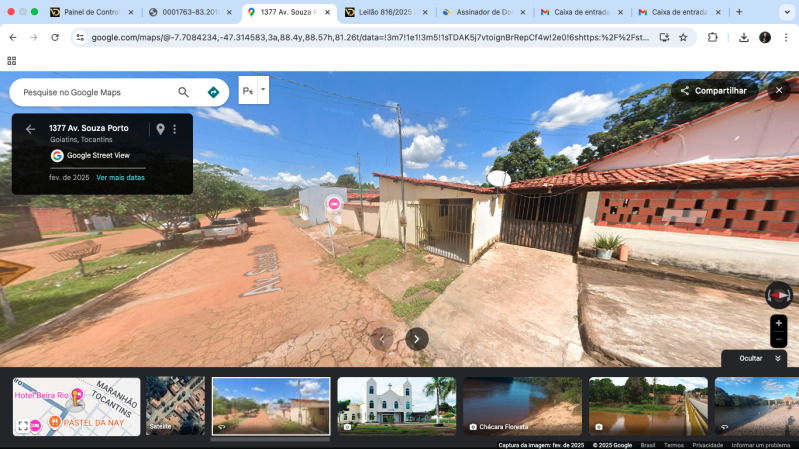799x449 pixels.
Task: Click the Chrome profile avatar
Action: click(765, 37)
